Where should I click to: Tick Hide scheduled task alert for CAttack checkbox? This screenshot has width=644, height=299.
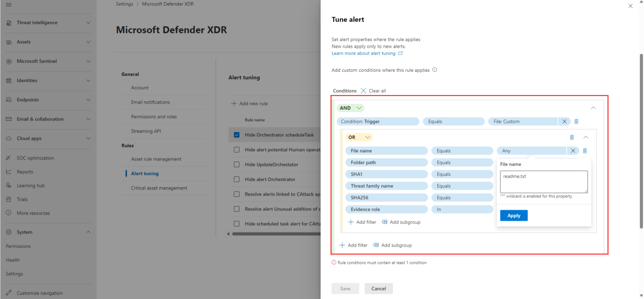point(237,224)
